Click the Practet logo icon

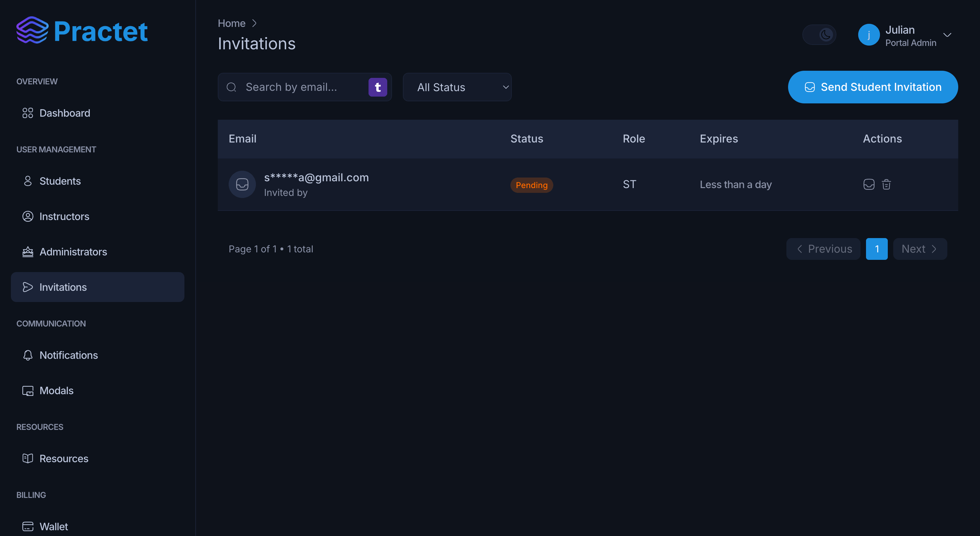pos(32,30)
